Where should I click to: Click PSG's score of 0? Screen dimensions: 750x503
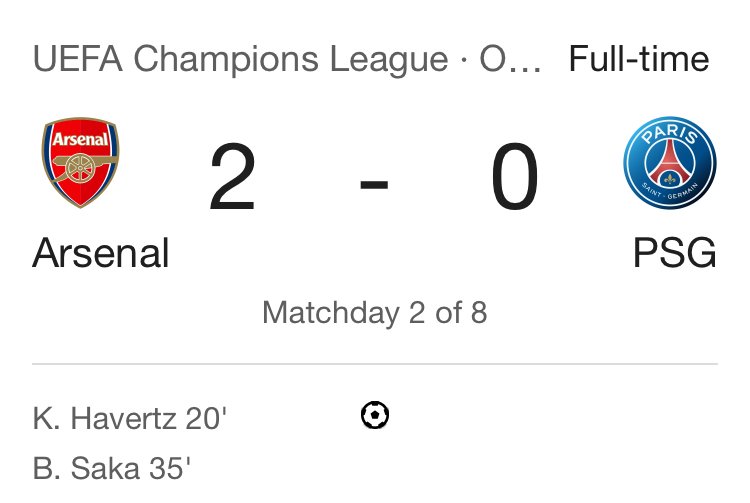(x=515, y=177)
